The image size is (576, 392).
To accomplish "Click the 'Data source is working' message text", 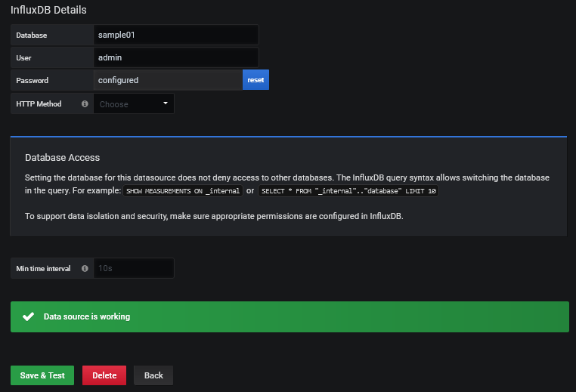I will tap(87, 317).
